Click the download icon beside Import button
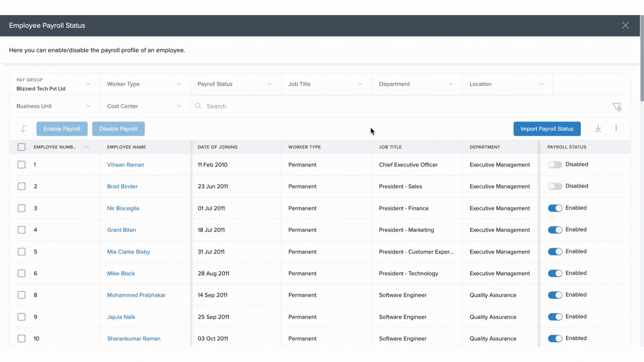Image resolution: width=644 pixels, height=362 pixels. click(598, 128)
